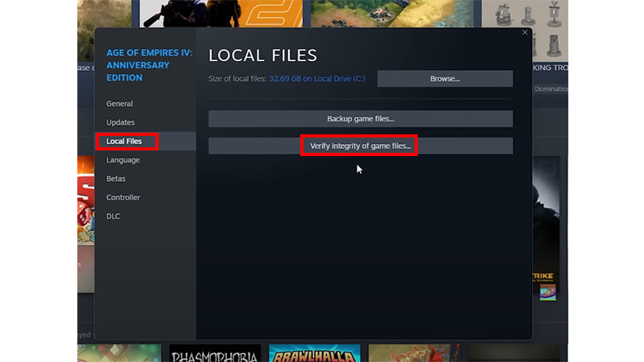Open the General settings section
Screen dimensions: 644x362
click(x=119, y=104)
